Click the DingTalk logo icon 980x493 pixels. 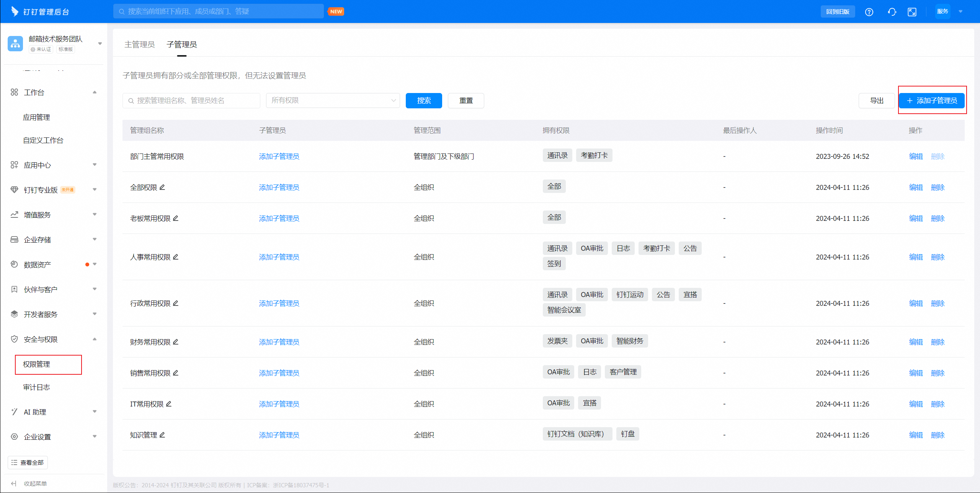[15, 11]
